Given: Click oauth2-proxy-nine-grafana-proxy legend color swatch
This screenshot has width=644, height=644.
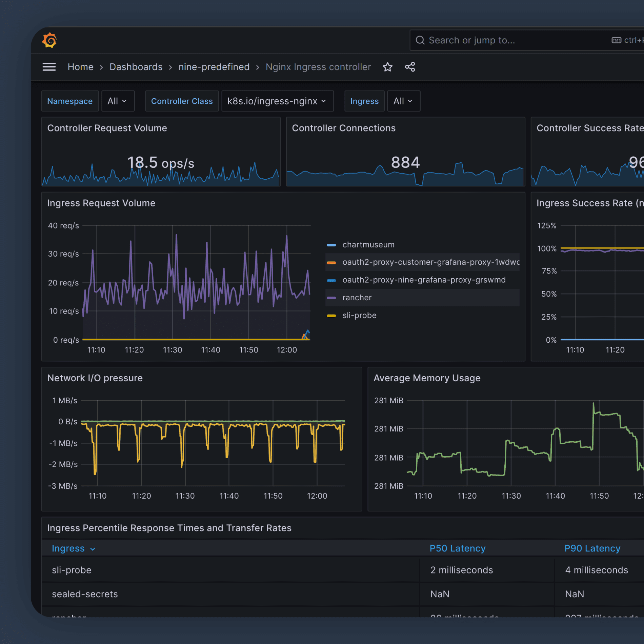Looking at the screenshot, I should click(331, 280).
